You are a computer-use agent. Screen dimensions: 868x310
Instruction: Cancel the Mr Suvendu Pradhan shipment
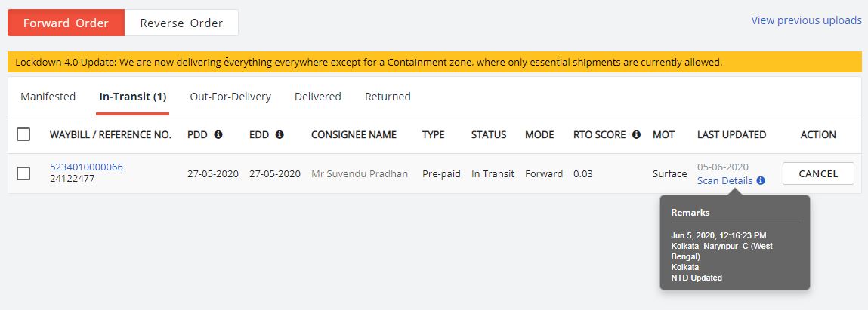coord(818,173)
